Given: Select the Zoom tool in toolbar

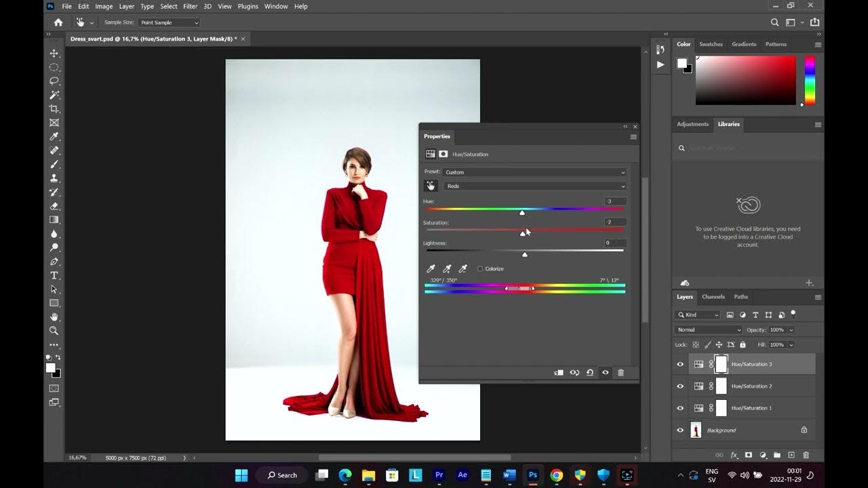Looking at the screenshot, I should pyautogui.click(x=54, y=331).
